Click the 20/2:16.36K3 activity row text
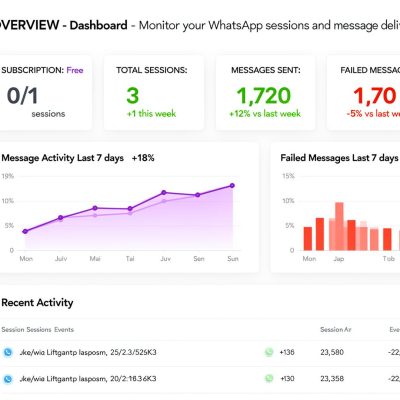Image resolution: width=400 pixels, height=400 pixels. [88, 379]
